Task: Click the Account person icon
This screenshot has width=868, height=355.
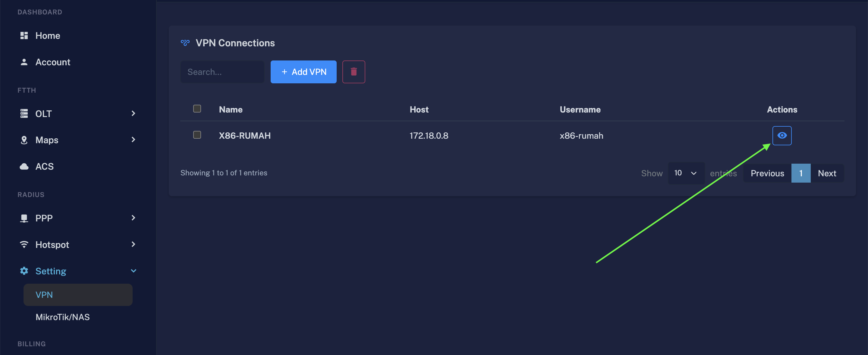Action: [x=24, y=62]
